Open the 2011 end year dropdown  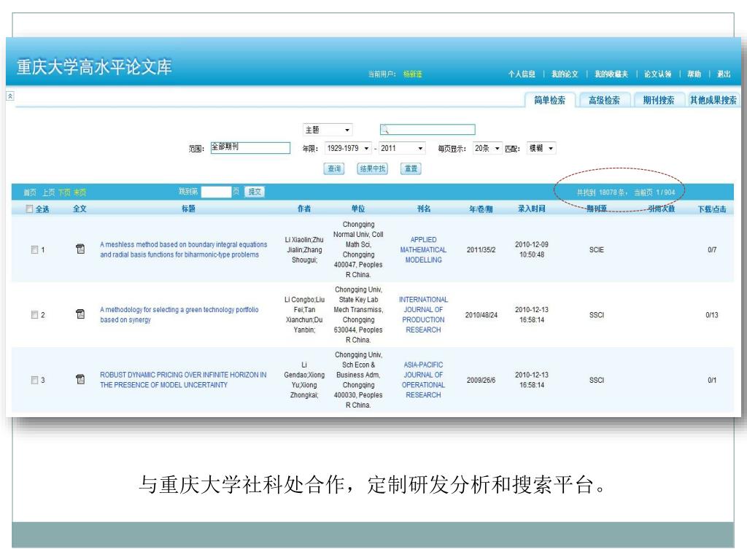[402, 148]
